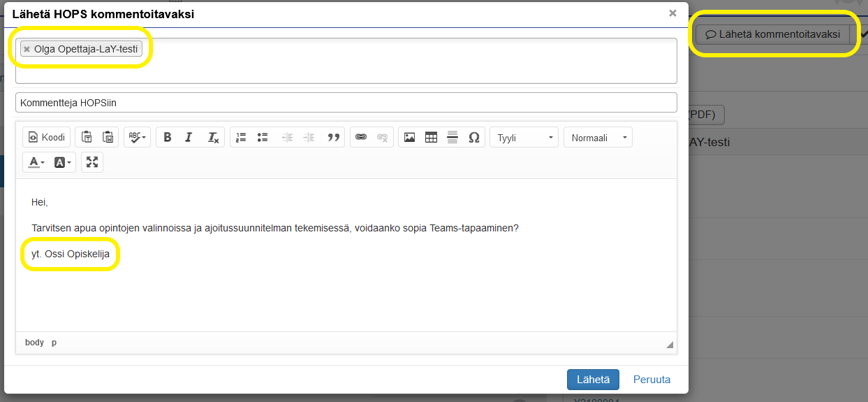Remove recipient Olga Opettaja-LaY-testi
Screen dimensions: 868x402
(x=27, y=49)
